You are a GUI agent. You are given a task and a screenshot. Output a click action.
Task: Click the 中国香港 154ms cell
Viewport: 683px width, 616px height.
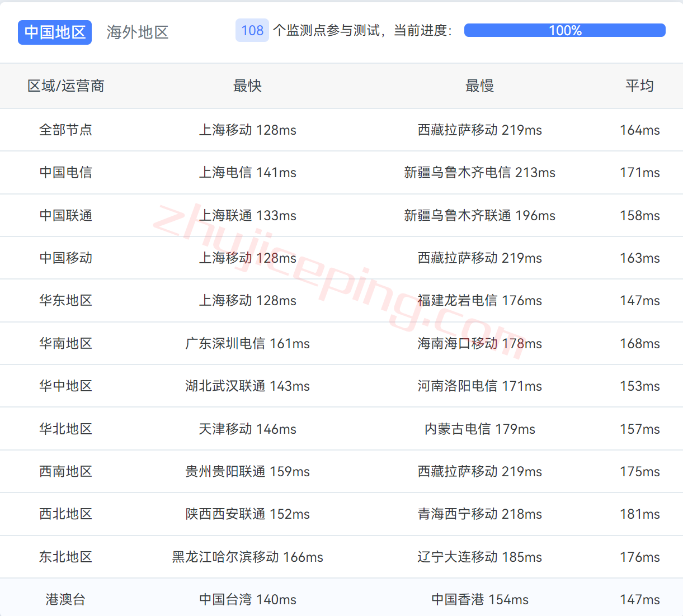click(x=480, y=599)
